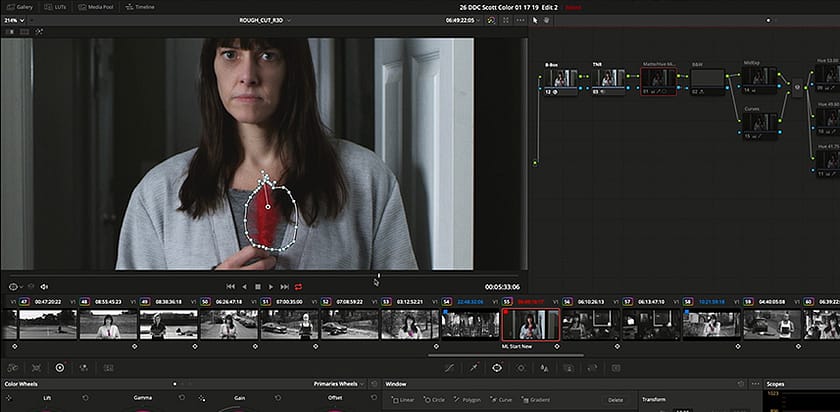Image resolution: width=840 pixels, height=412 pixels.
Task: Open the ROUGH_CUT_R3D timeline dropdown
Action: pyautogui.click(x=265, y=20)
